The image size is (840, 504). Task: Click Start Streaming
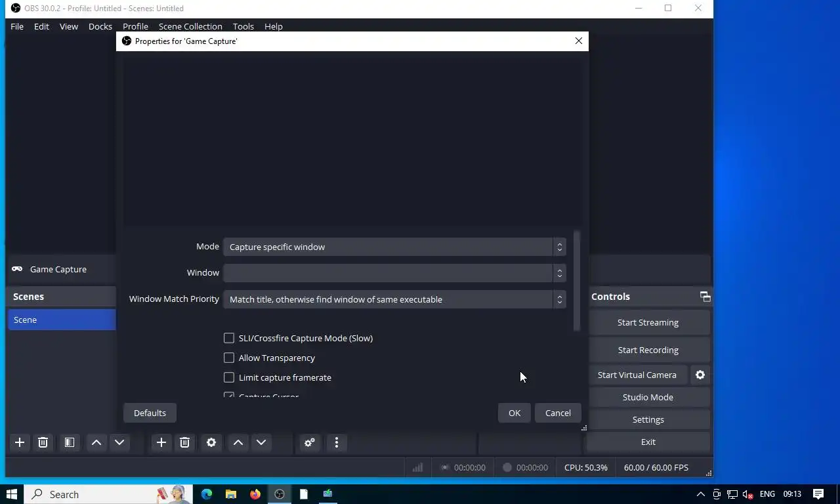click(648, 322)
